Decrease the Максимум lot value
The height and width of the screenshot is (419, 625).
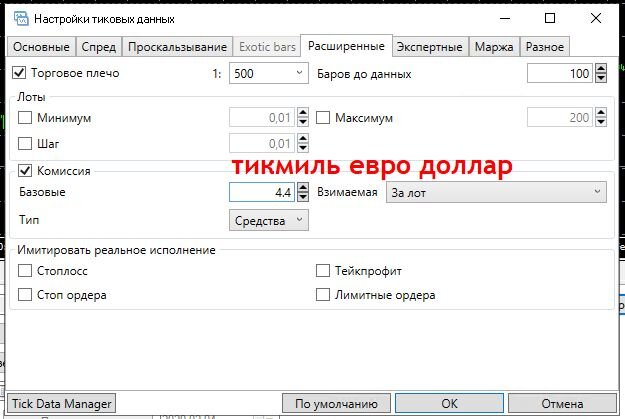point(601,122)
